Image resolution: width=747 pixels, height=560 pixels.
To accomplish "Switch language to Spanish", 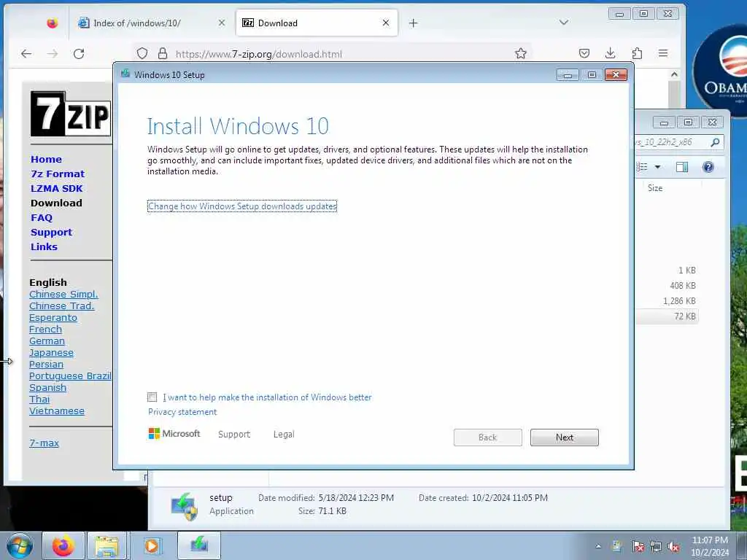I will (x=47, y=388).
